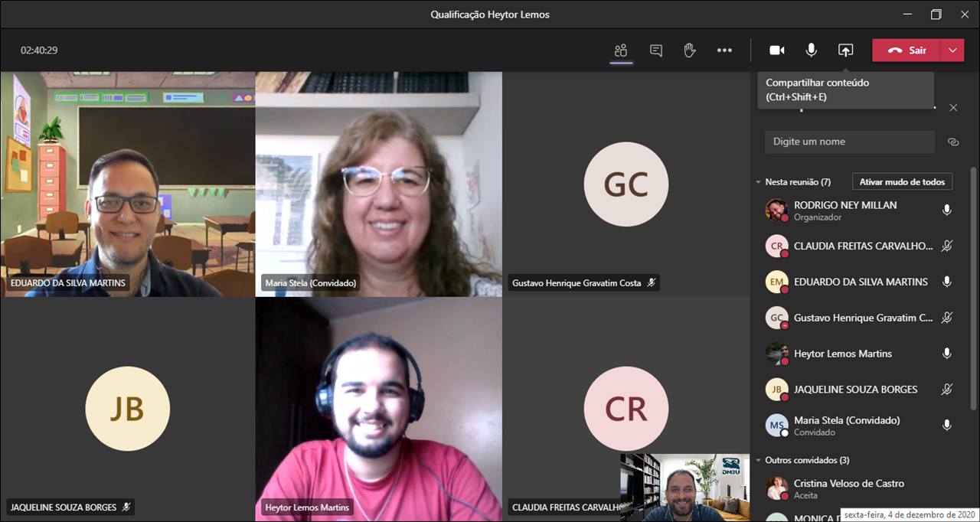Screen dimensions: 980x522
Task: Select Heytor Lemos Martins video tile
Action: [x=379, y=409]
